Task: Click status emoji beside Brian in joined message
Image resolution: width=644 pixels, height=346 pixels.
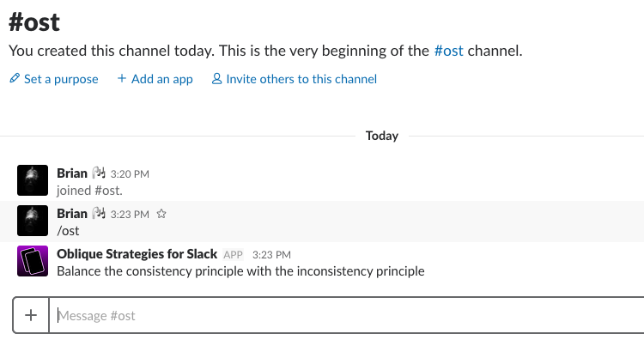Action: pos(99,173)
